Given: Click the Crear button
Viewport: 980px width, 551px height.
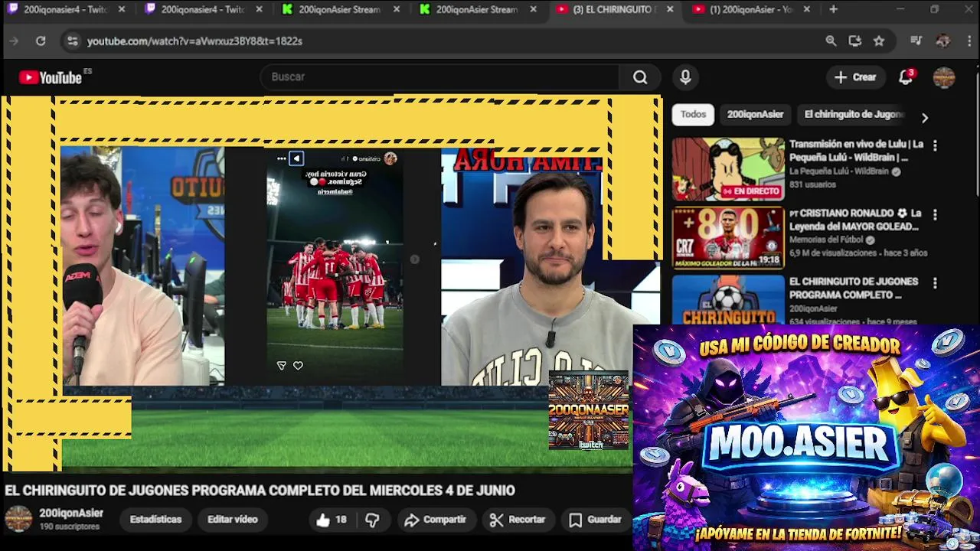Looking at the screenshot, I should click(854, 77).
